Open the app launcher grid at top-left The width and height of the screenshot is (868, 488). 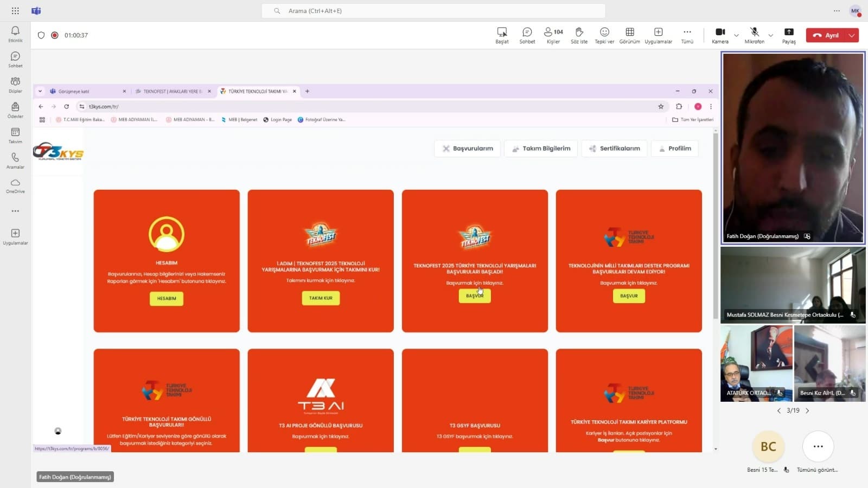[x=15, y=11]
